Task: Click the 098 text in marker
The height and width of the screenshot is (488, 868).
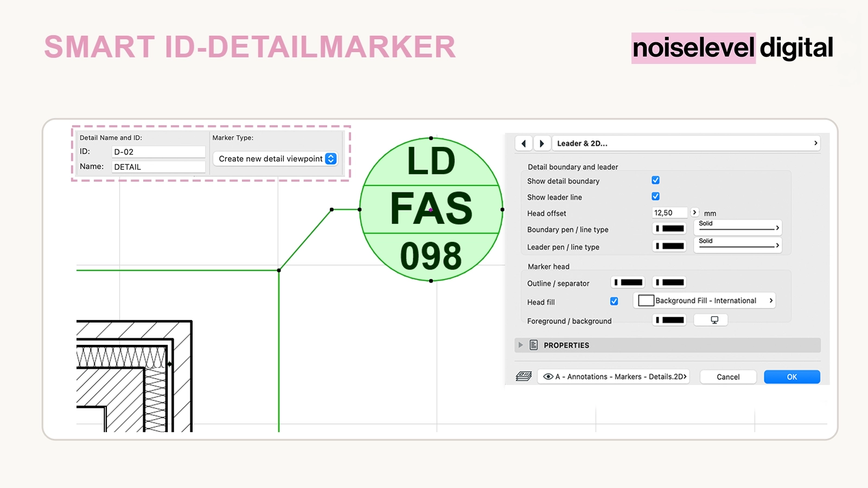Action: click(431, 256)
